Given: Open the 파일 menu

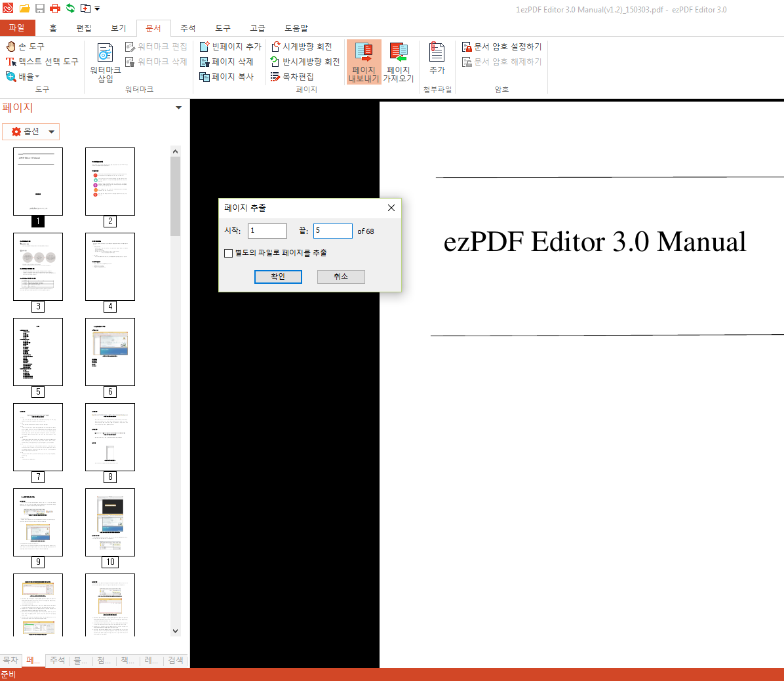Looking at the screenshot, I should [x=17, y=28].
